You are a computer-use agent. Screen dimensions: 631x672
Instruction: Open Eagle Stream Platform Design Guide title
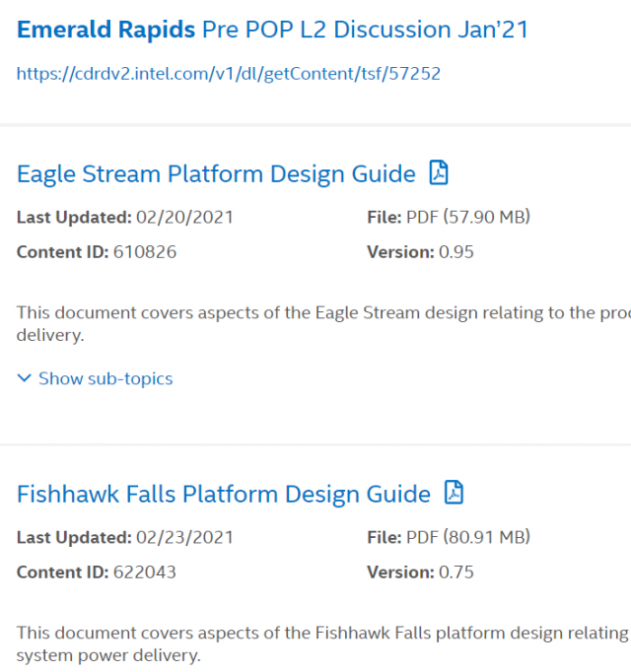click(x=216, y=174)
